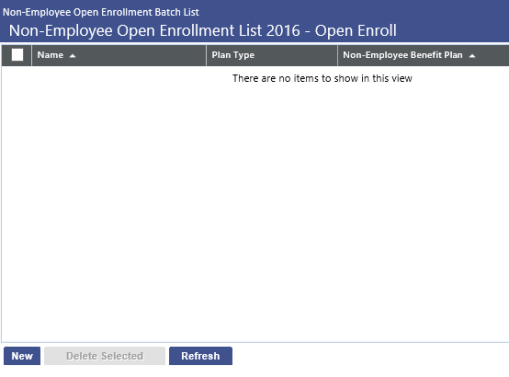Viewport: 509px width, 377px height.
Task: Click the blank blue banner right of the title
Action: click(x=453, y=31)
